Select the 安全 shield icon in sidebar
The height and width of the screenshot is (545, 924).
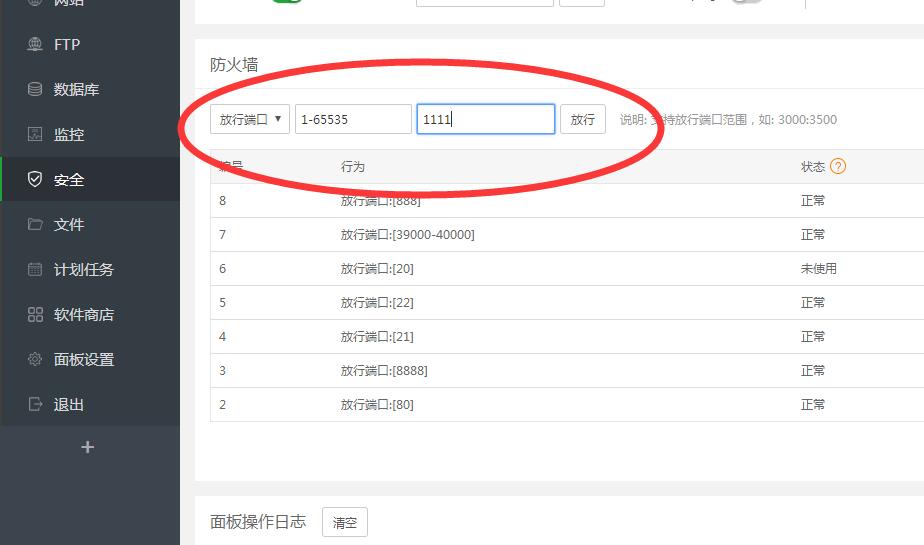(x=35, y=179)
